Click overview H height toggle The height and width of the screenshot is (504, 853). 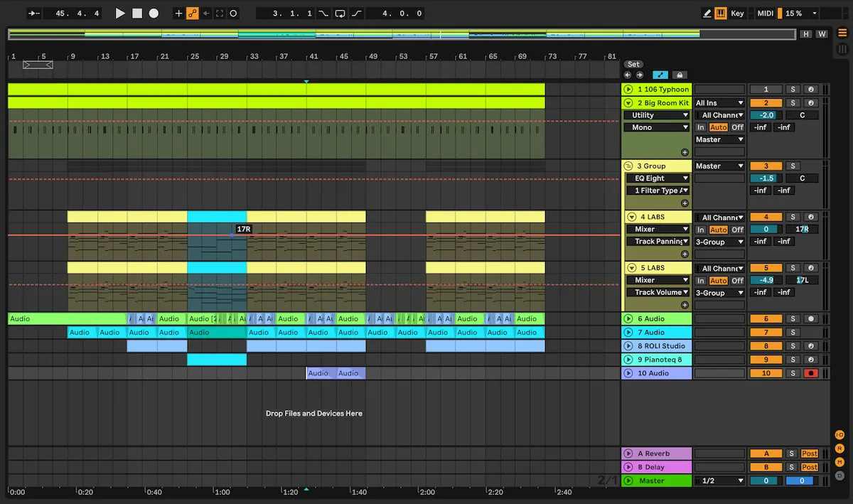tap(806, 34)
